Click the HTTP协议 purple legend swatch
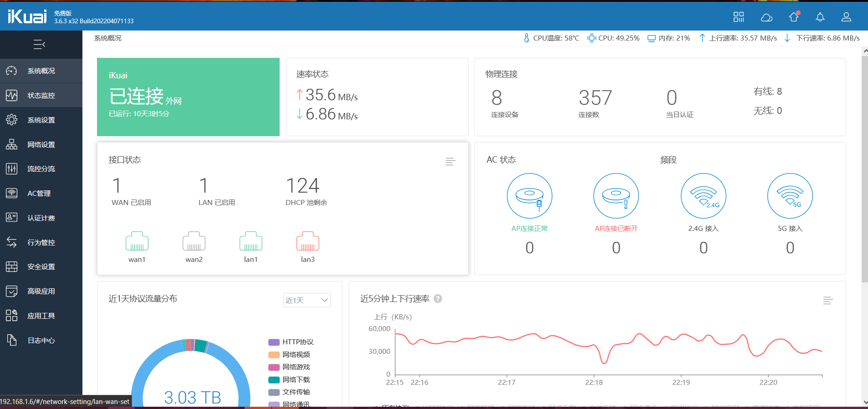This screenshot has height=409, width=868. (274, 342)
